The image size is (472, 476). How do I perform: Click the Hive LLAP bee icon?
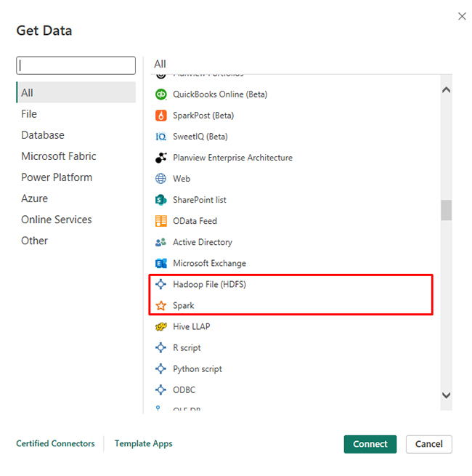coord(160,326)
